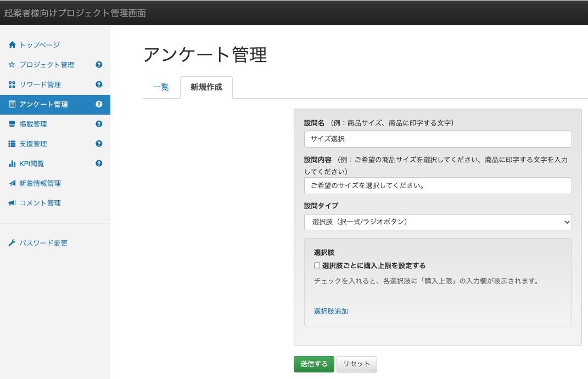Click the star icon beside プロジェクト管理
Viewport: 588px width, 379px height.
pyautogui.click(x=12, y=65)
